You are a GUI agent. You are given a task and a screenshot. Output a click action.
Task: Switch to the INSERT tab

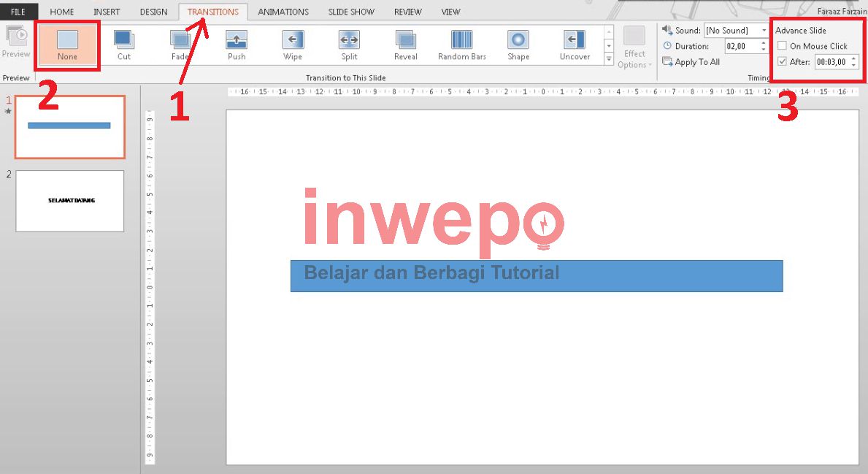pyautogui.click(x=107, y=12)
